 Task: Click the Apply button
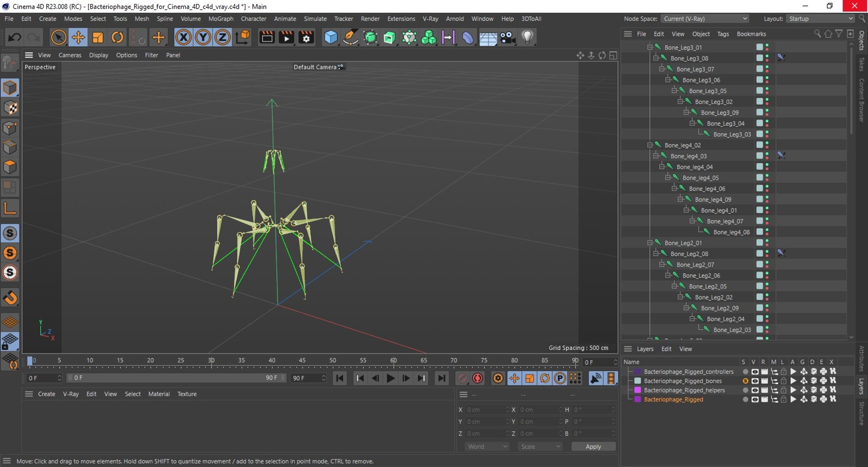pyautogui.click(x=593, y=447)
